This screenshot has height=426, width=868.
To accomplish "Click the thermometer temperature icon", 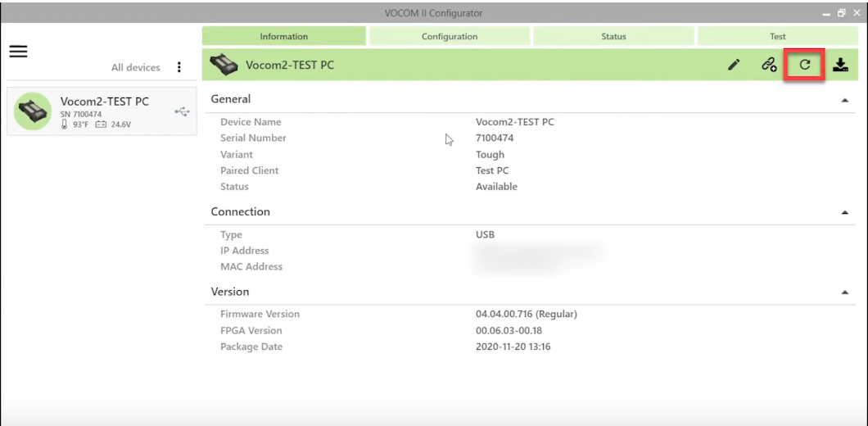I will pos(64,125).
